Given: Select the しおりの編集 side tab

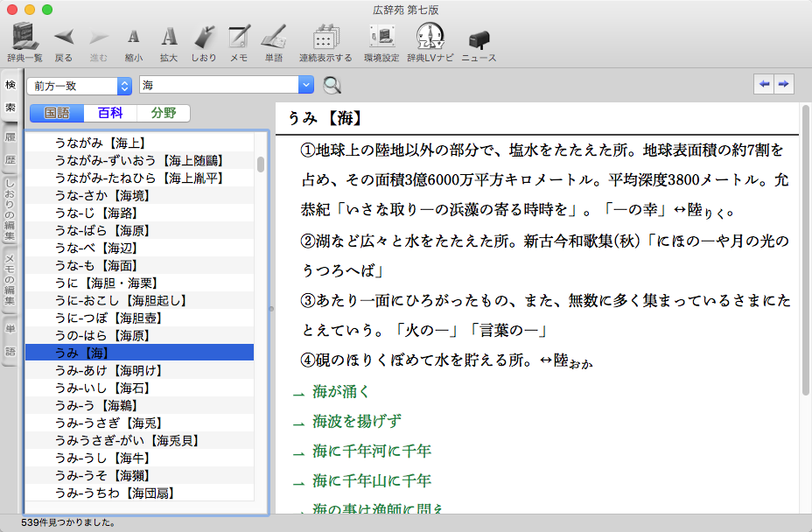Looking at the screenshot, I should coord(10,209).
